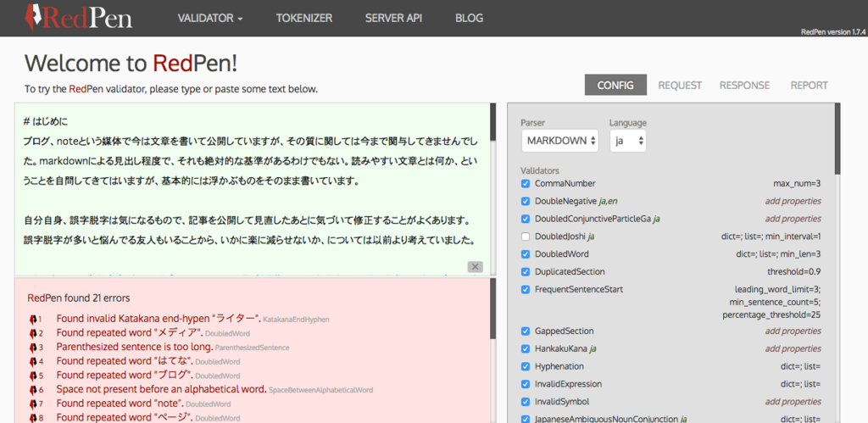Screen dimensions: 868x423
Task: Edit DoubledWord min_len=3 property
Action: (779, 254)
